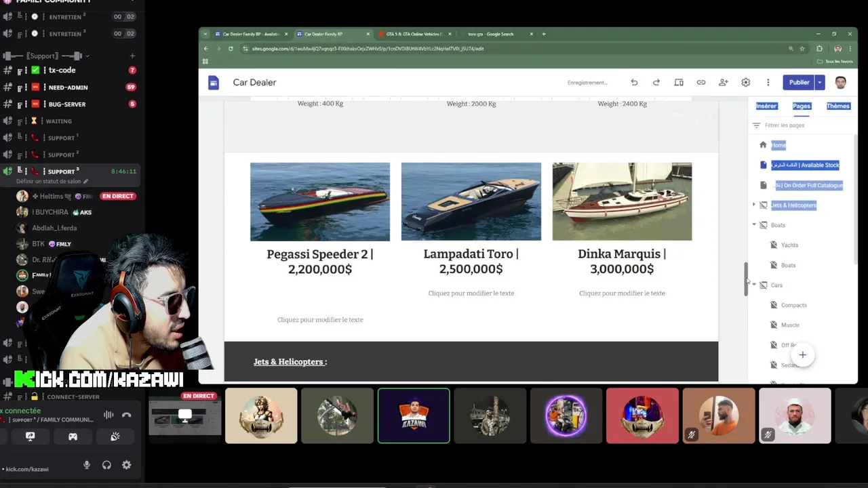Viewport: 868px width, 488px height.
Task: Click the Home page icon in Pages
Action: click(x=763, y=145)
